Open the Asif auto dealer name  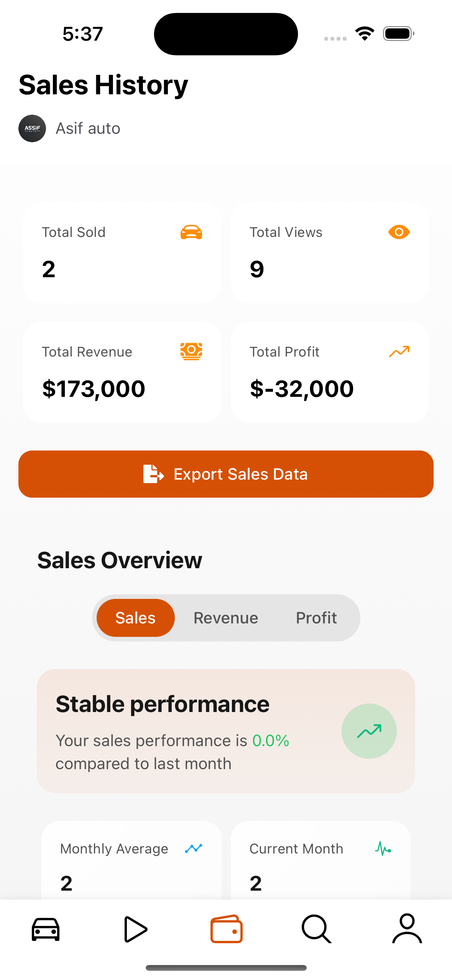(88, 128)
